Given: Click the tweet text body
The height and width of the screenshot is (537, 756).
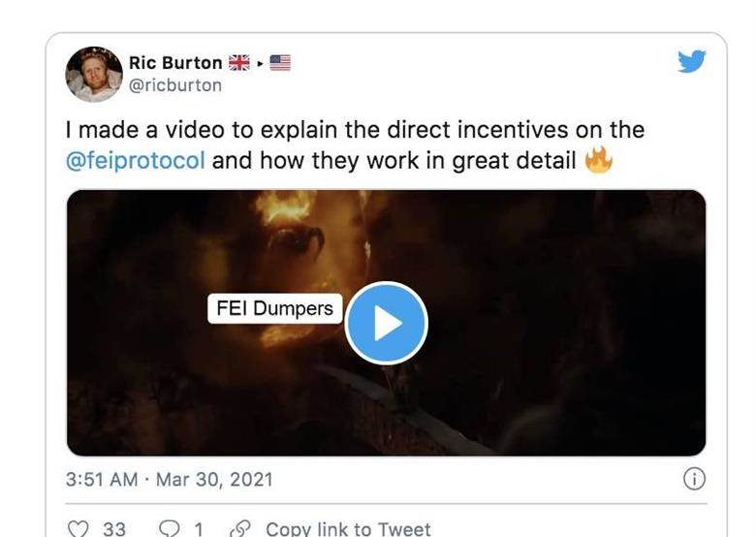Looking at the screenshot, I should [x=356, y=145].
